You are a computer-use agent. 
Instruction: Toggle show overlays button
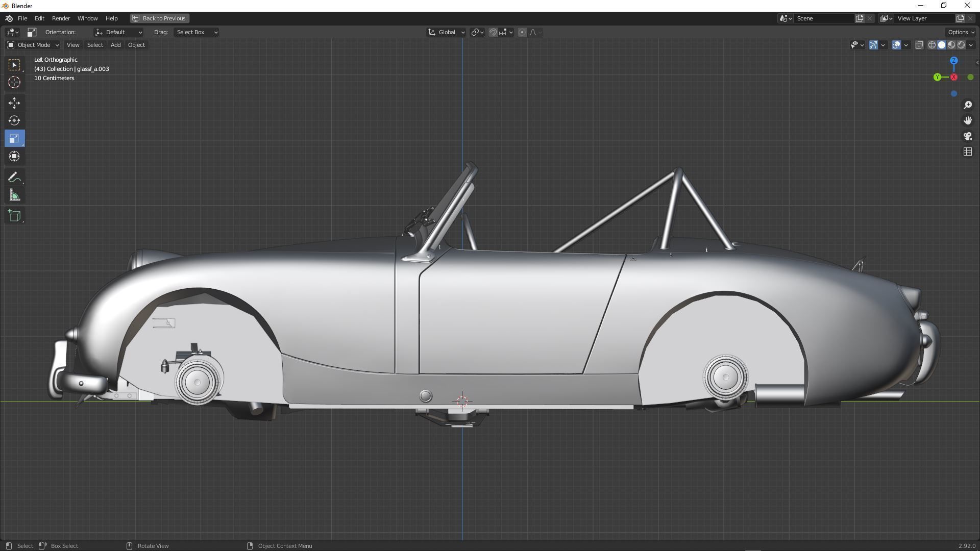pyautogui.click(x=896, y=45)
